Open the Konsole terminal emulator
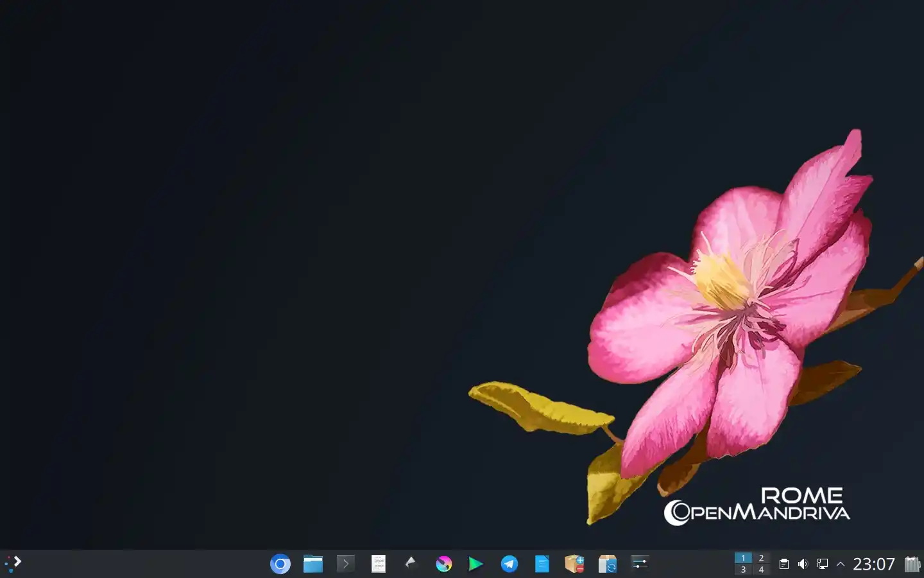Viewport: 924px width, 578px height. tap(345, 564)
